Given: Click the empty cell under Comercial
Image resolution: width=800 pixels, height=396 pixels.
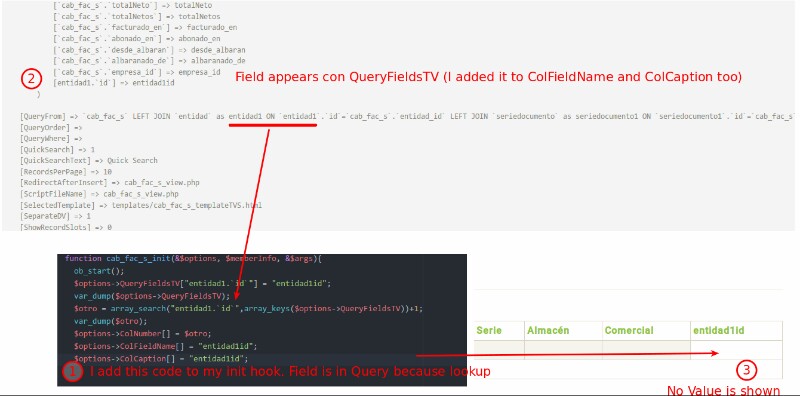Looking at the screenshot, I should pyautogui.click(x=646, y=350).
